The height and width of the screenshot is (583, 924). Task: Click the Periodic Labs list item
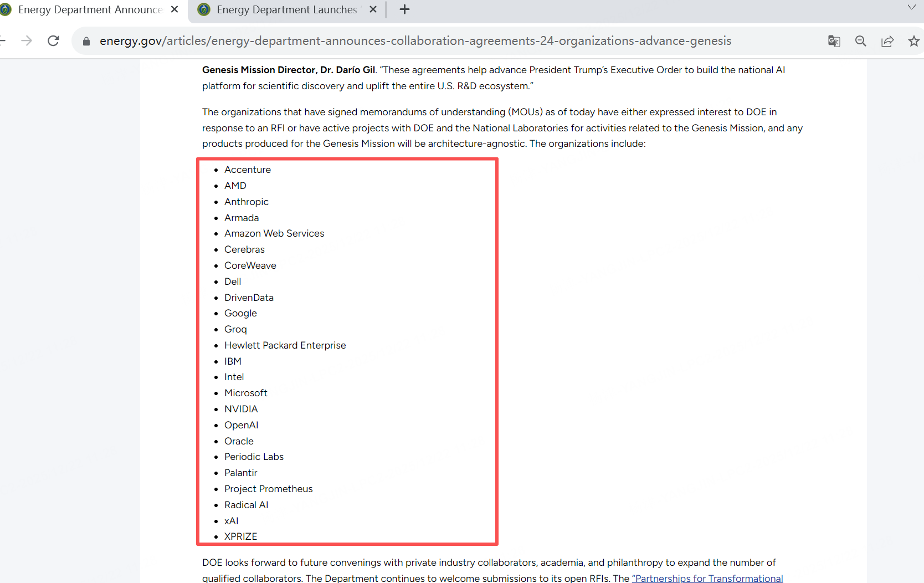coord(254,457)
